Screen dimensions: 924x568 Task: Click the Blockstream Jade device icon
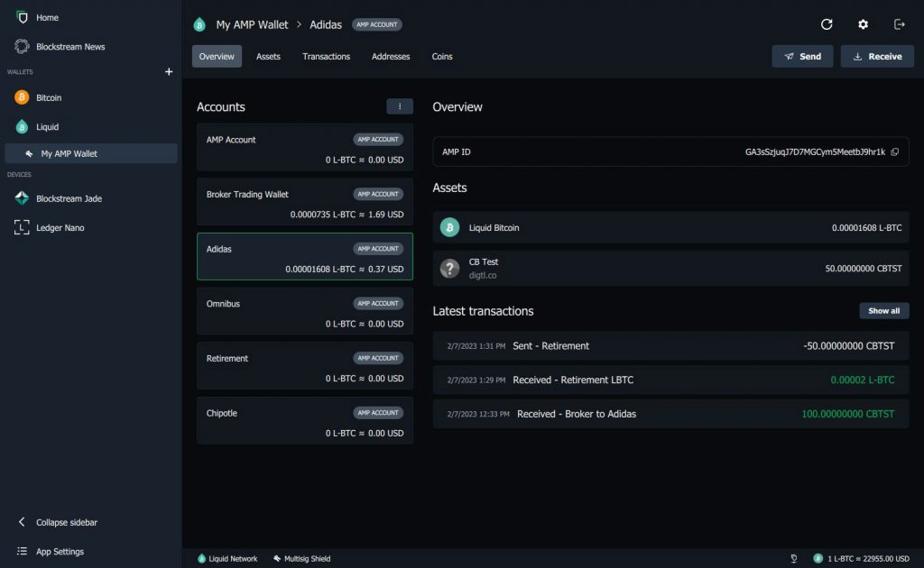[x=22, y=197]
